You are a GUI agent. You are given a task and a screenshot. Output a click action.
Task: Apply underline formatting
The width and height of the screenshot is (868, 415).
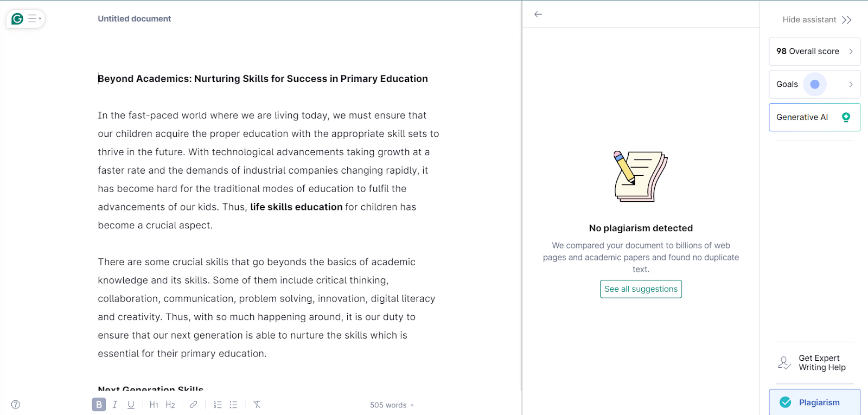click(130, 404)
